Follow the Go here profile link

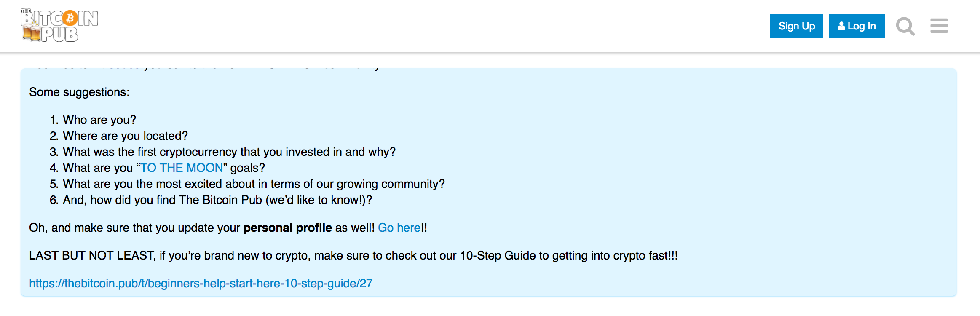pyautogui.click(x=399, y=228)
